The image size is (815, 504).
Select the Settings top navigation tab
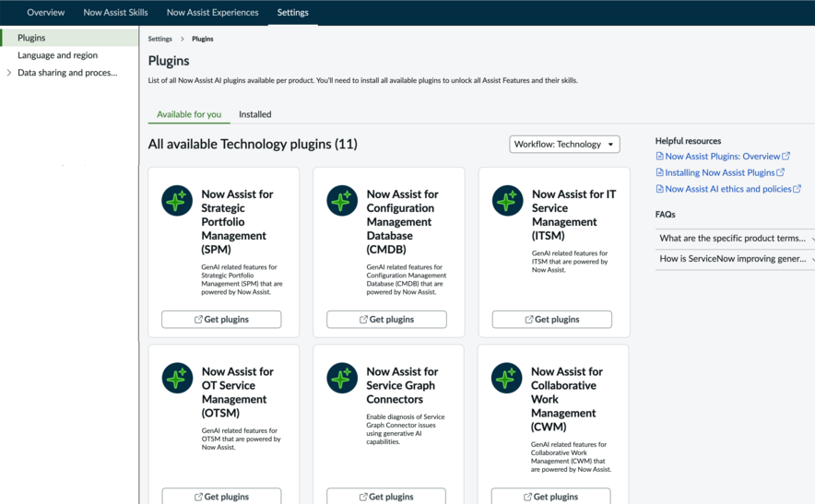click(292, 13)
